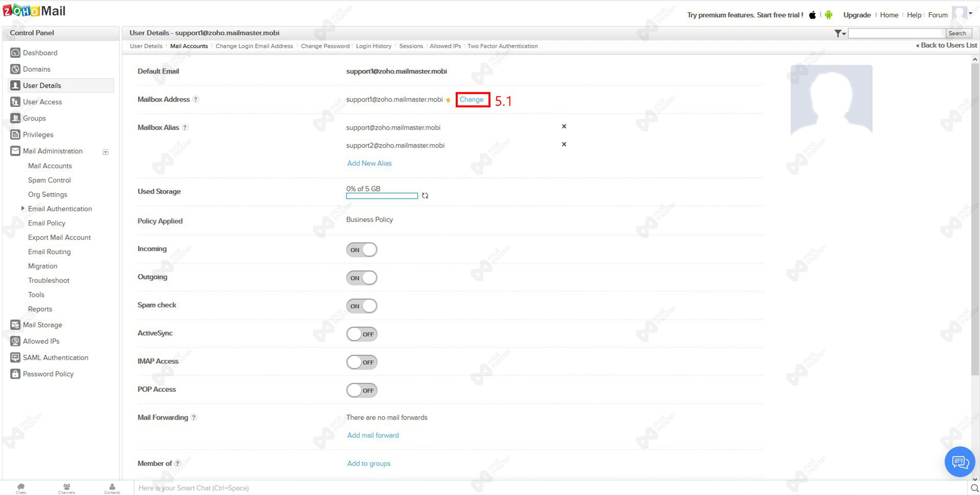Click the user profile photo placeholder
This screenshot has height=495, width=980.
coord(831,100)
